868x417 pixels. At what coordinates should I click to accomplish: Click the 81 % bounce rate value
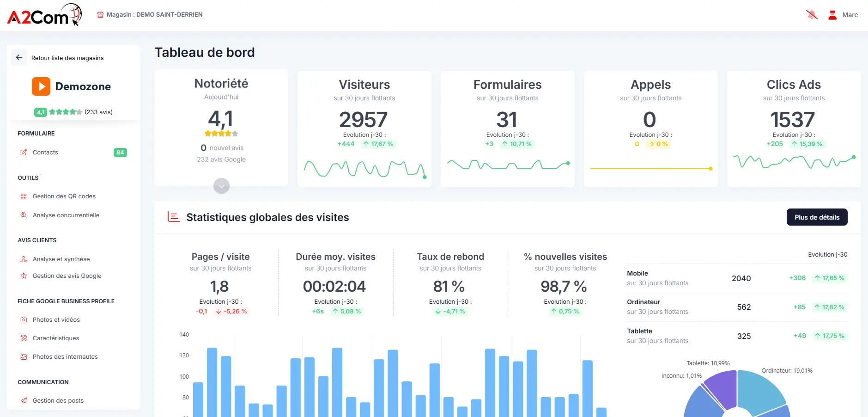(x=449, y=287)
